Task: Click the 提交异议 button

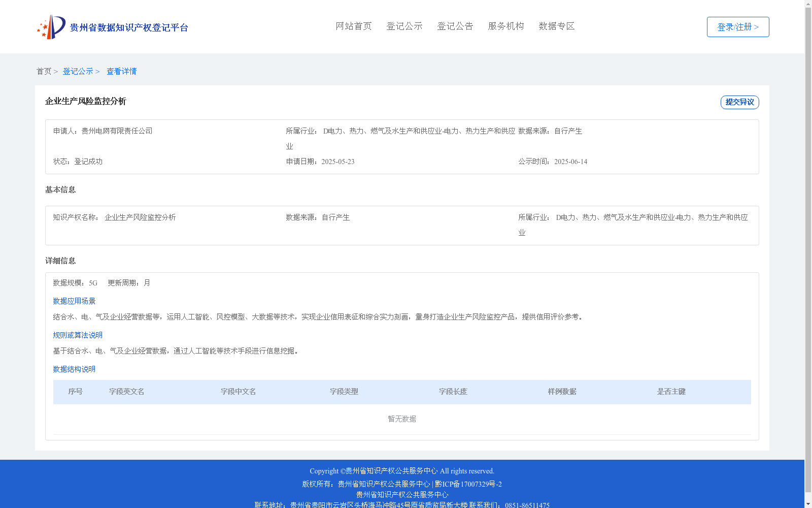Action: 739,102
